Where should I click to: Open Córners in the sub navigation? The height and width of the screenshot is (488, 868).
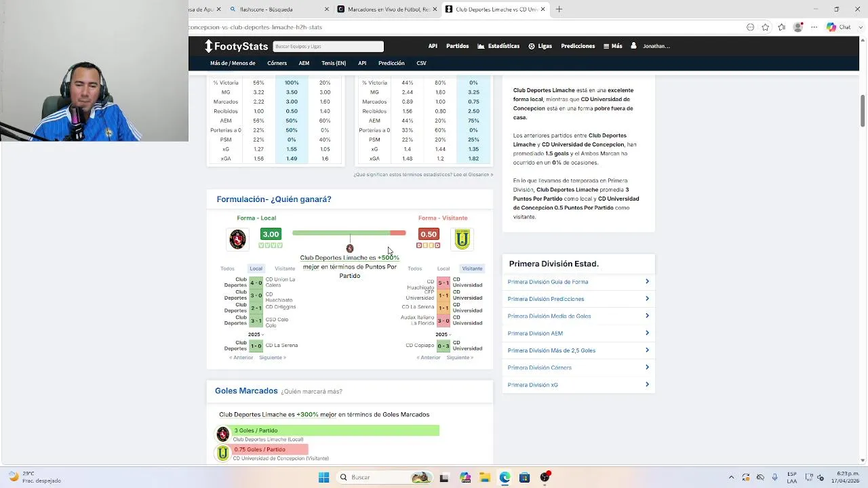coord(277,63)
